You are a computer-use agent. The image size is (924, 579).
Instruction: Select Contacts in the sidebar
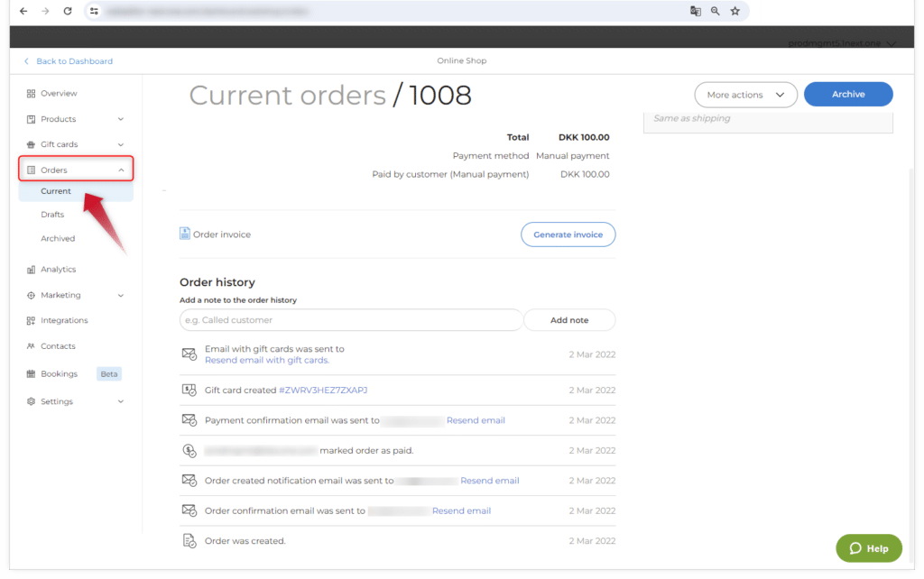(x=58, y=346)
